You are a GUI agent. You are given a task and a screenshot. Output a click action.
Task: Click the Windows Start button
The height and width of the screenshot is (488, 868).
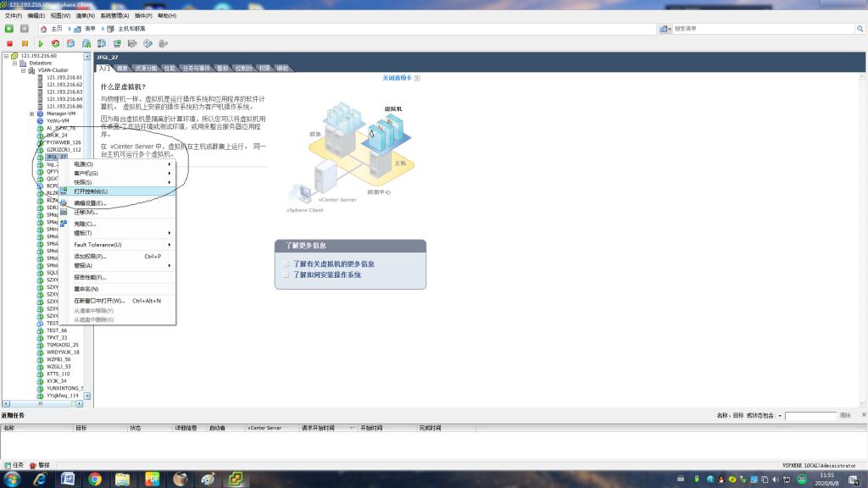coord(12,480)
